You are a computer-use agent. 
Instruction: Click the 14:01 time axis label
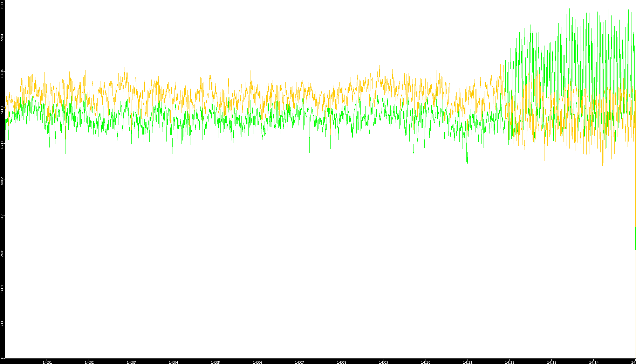click(47, 362)
